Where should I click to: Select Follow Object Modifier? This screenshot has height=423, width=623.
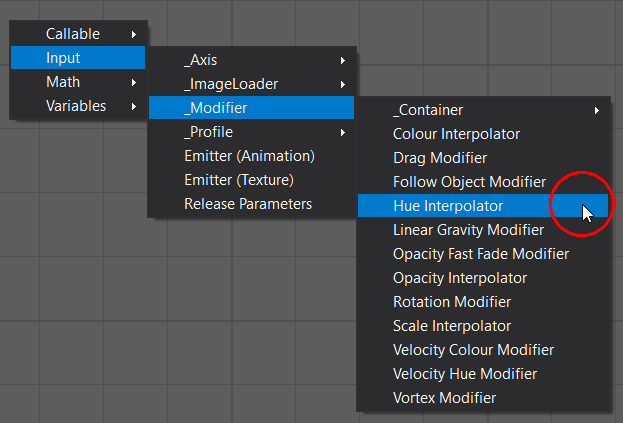469,182
